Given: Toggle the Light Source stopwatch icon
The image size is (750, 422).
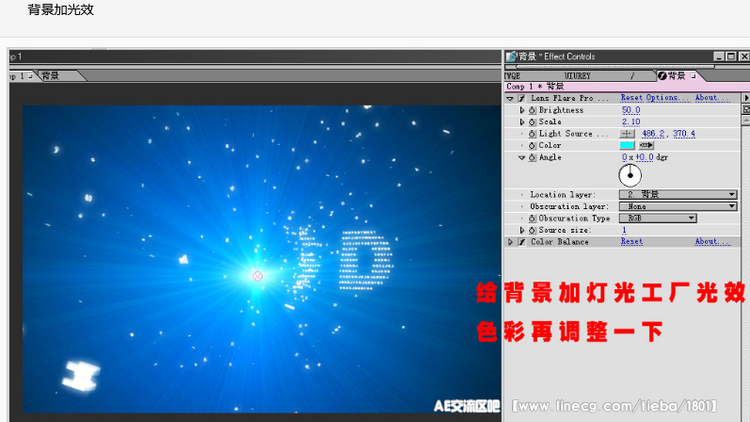Looking at the screenshot, I should [532, 134].
